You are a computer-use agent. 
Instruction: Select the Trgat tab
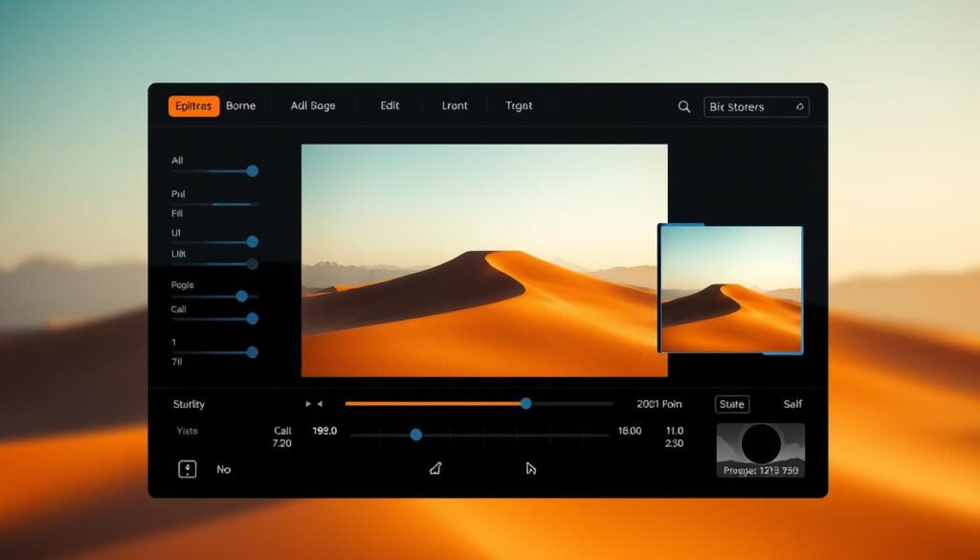point(519,106)
